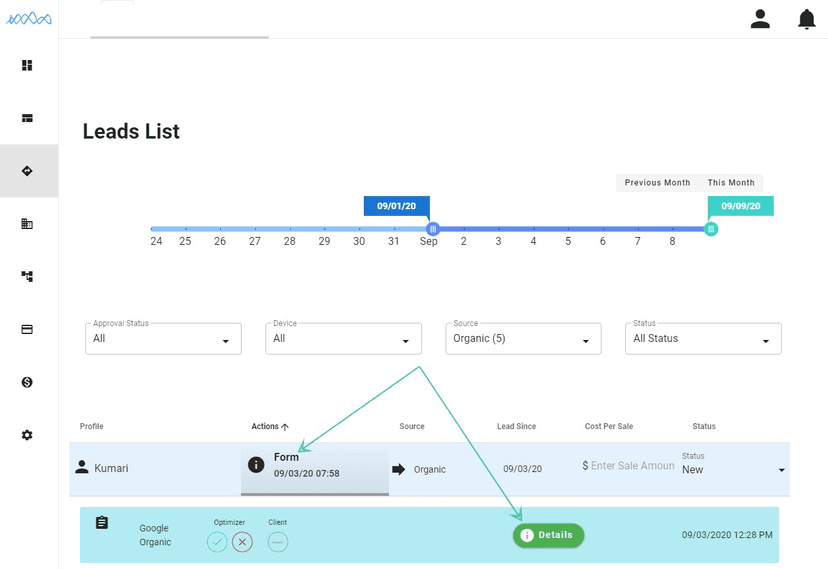Image resolution: width=828 pixels, height=569 pixels.
Task: Click the notifications bell icon
Action: pyautogui.click(x=806, y=19)
